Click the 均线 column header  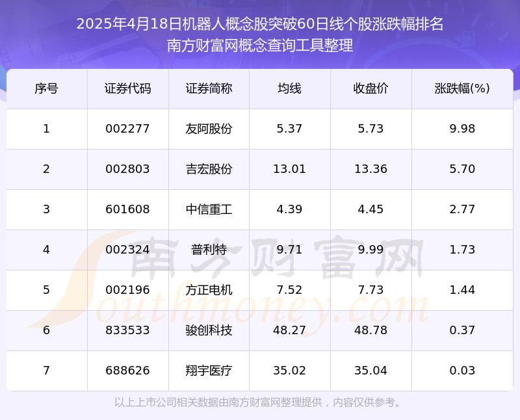coord(289,88)
